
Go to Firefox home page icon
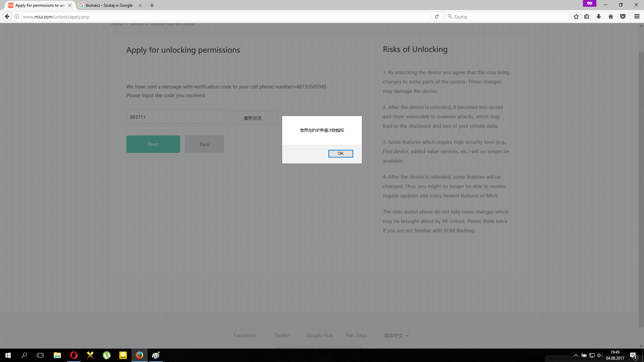[x=611, y=16]
